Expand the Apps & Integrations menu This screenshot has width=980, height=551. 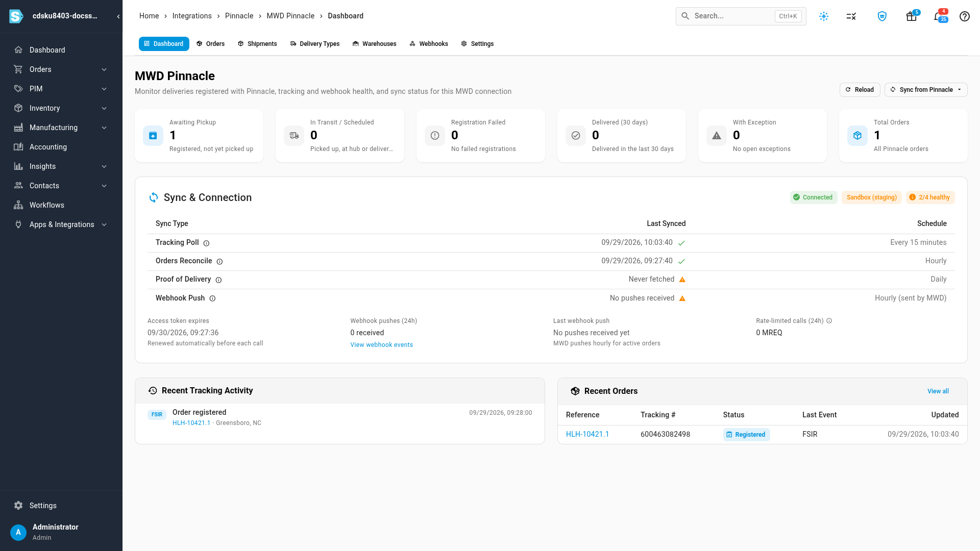[104, 224]
